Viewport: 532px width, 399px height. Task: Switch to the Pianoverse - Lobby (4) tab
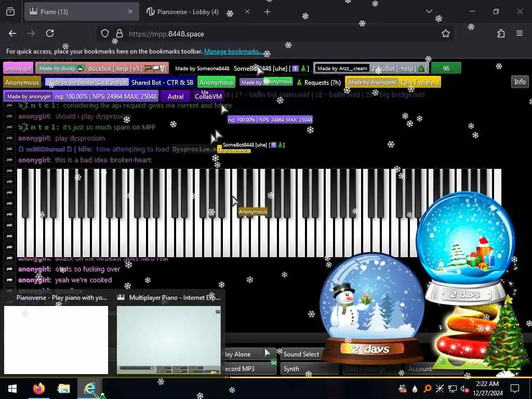click(x=198, y=12)
